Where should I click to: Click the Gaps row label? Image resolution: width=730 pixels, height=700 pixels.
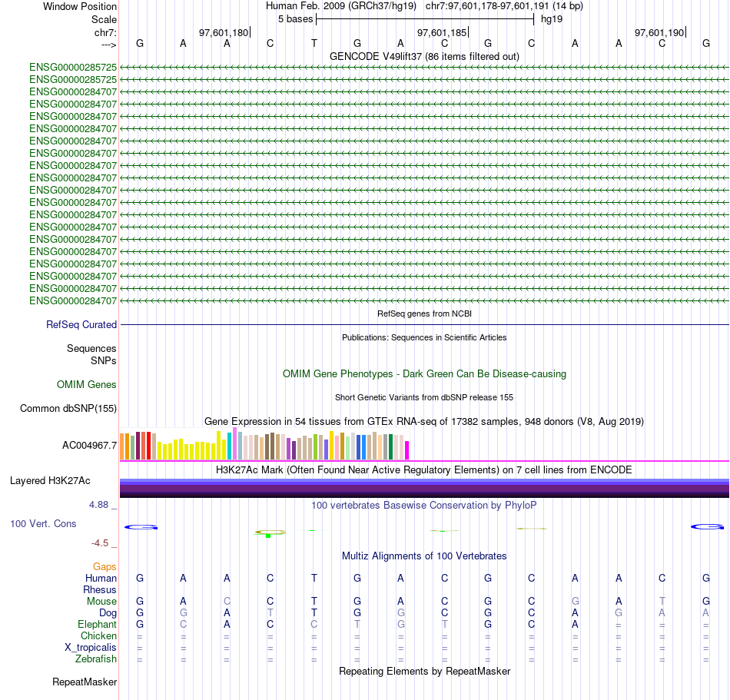[105, 566]
